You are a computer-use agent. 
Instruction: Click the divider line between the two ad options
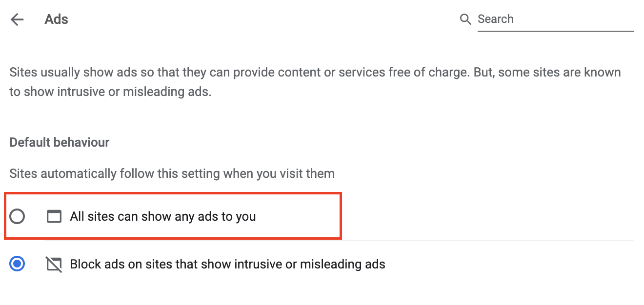[x=339, y=240]
